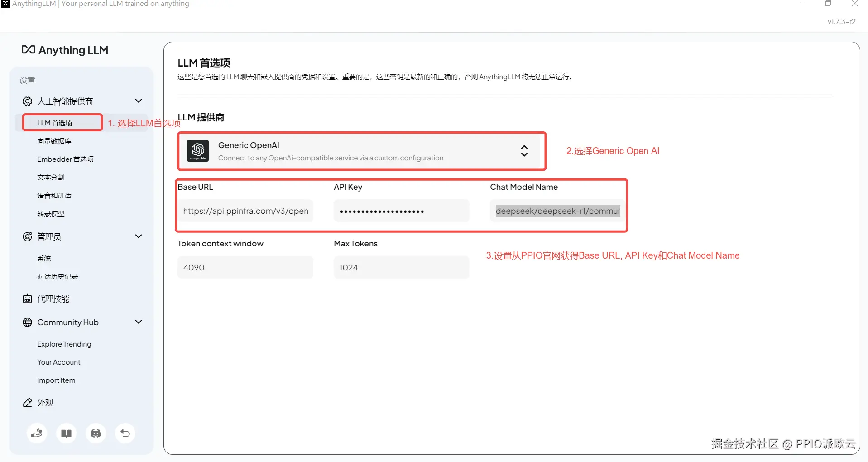
Task: Focus the API Key input field
Action: click(401, 211)
